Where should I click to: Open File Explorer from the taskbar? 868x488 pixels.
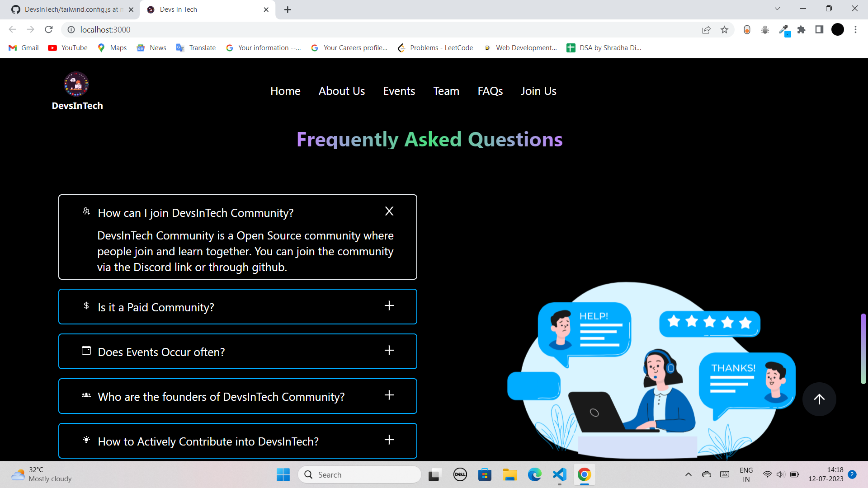509,474
